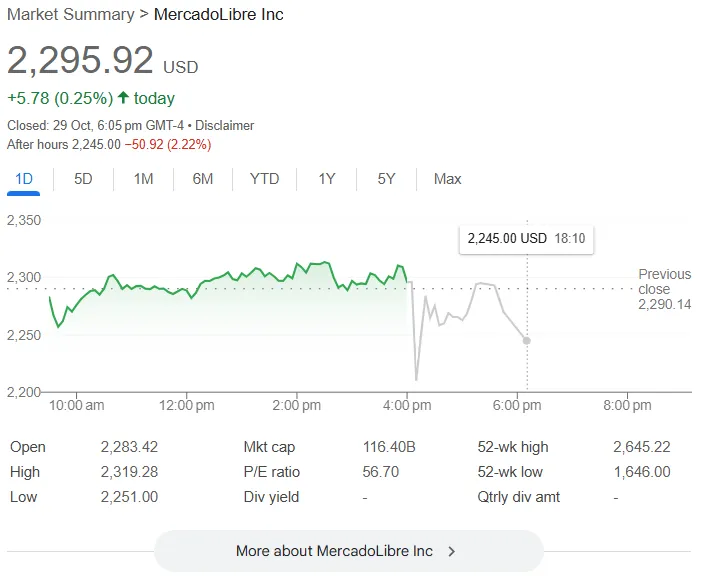Image resolution: width=724 pixels, height=579 pixels.
Task: View the 1Y chart tab
Action: click(x=327, y=179)
